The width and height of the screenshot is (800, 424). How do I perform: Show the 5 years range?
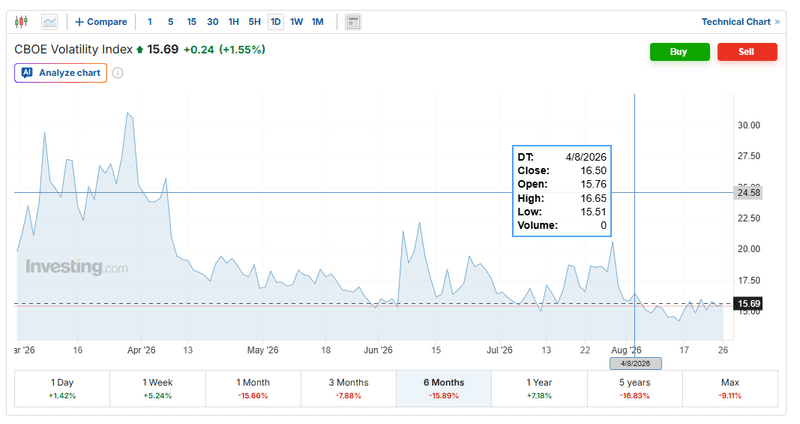[x=635, y=389]
